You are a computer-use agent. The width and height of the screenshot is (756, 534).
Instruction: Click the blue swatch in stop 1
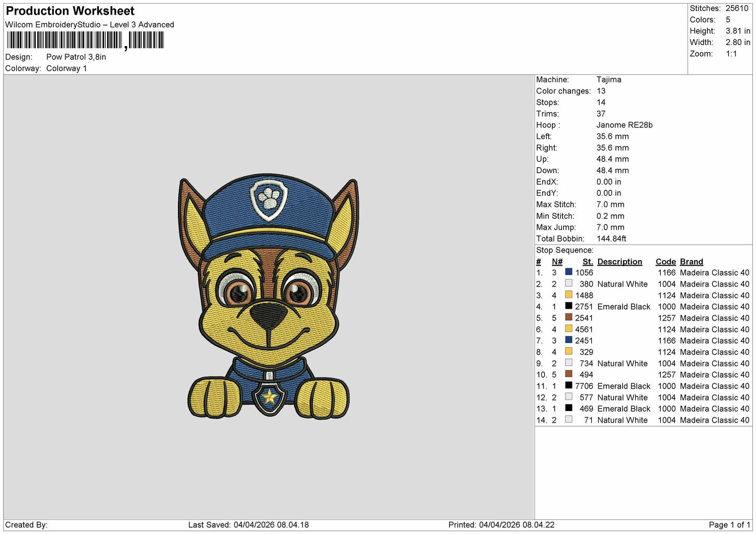[x=569, y=272]
